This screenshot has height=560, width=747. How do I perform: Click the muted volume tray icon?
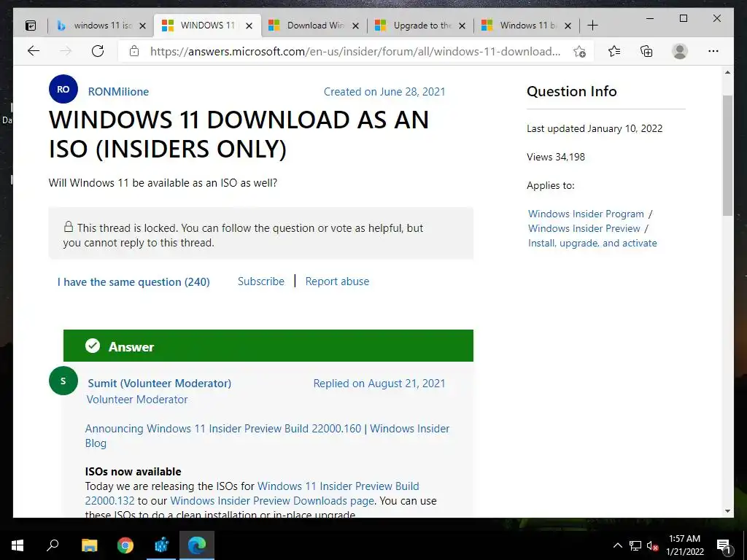tap(652, 545)
